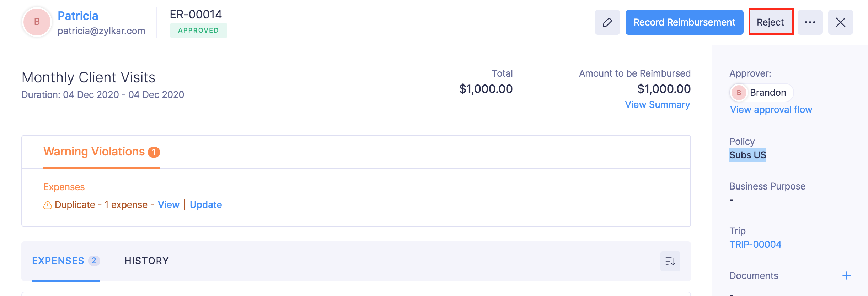
Task: Click the pencil edit report icon
Action: (x=607, y=22)
